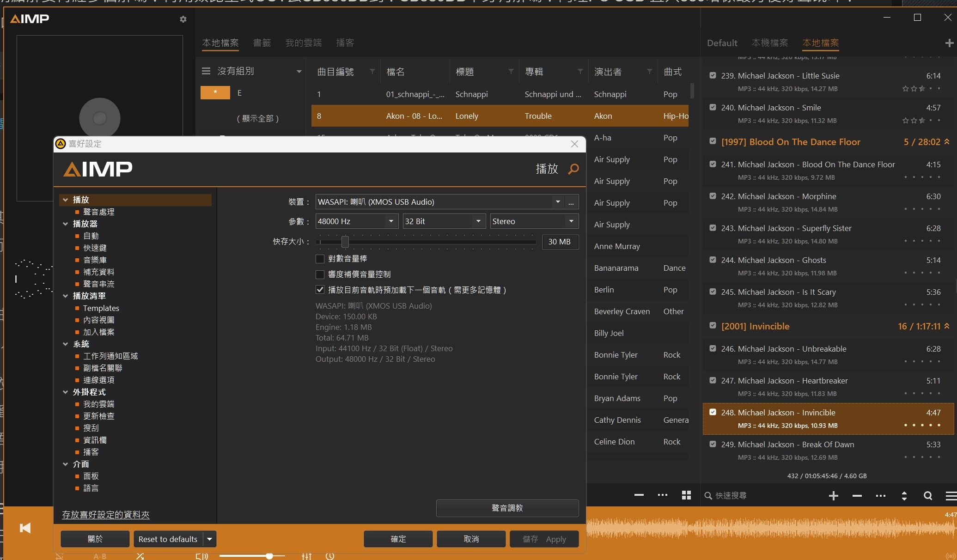Open the Default playlist tab

722,43
